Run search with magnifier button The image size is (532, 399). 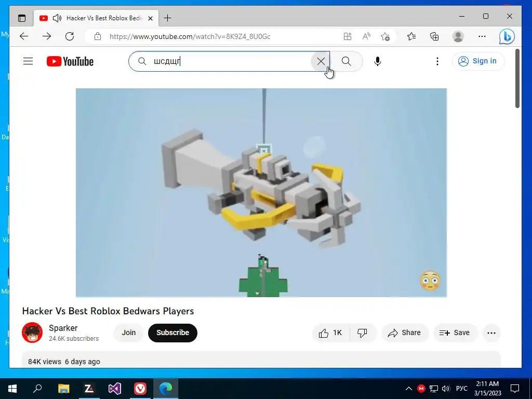pyautogui.click(x=347, y=61)
